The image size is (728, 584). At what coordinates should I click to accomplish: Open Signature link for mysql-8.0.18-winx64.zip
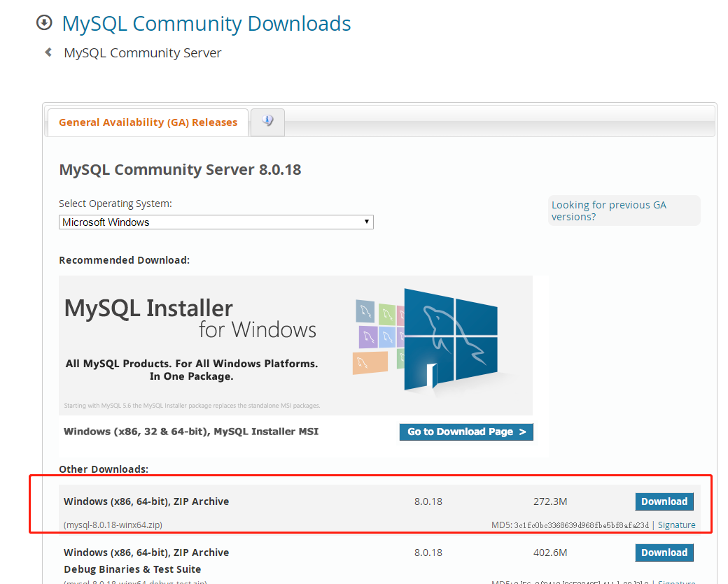(x=676, y=525)
